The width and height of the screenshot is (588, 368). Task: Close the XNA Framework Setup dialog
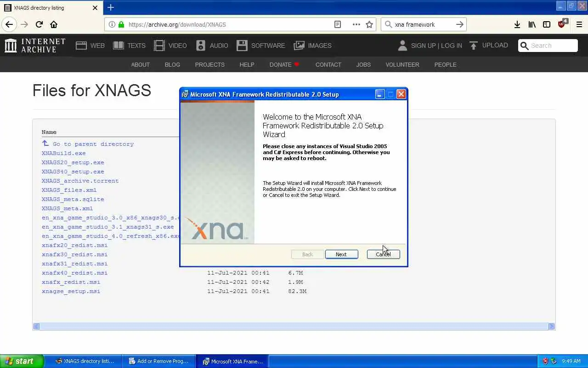(401, 94)
